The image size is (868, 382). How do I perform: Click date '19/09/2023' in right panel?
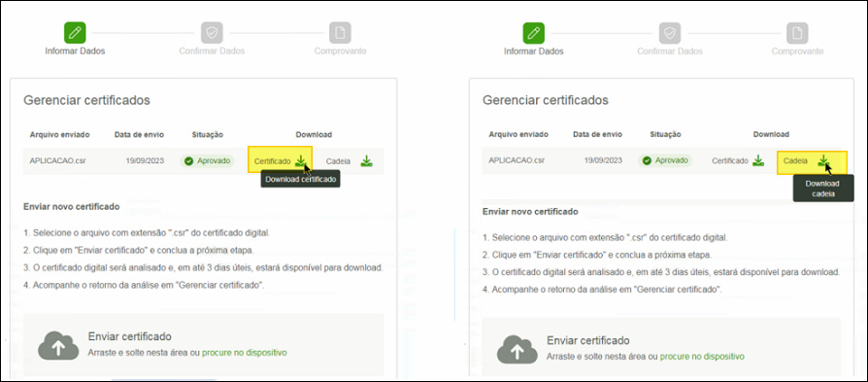point(603,160)
